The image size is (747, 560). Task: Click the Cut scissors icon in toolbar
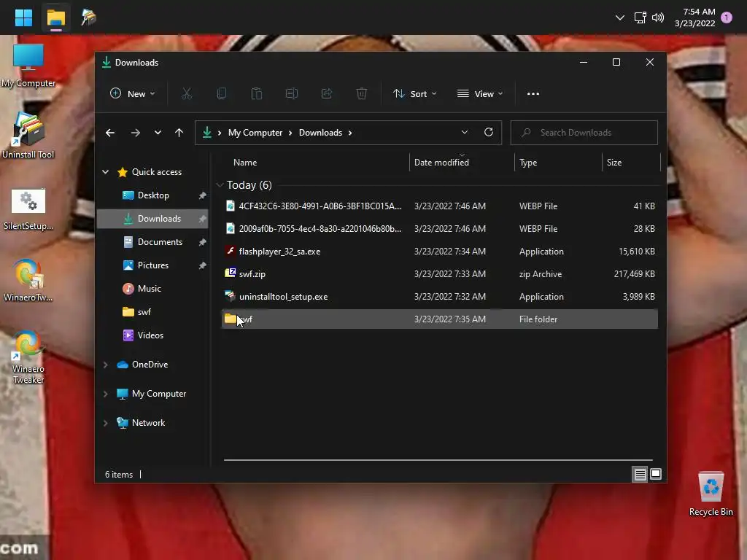click(186, 94)
